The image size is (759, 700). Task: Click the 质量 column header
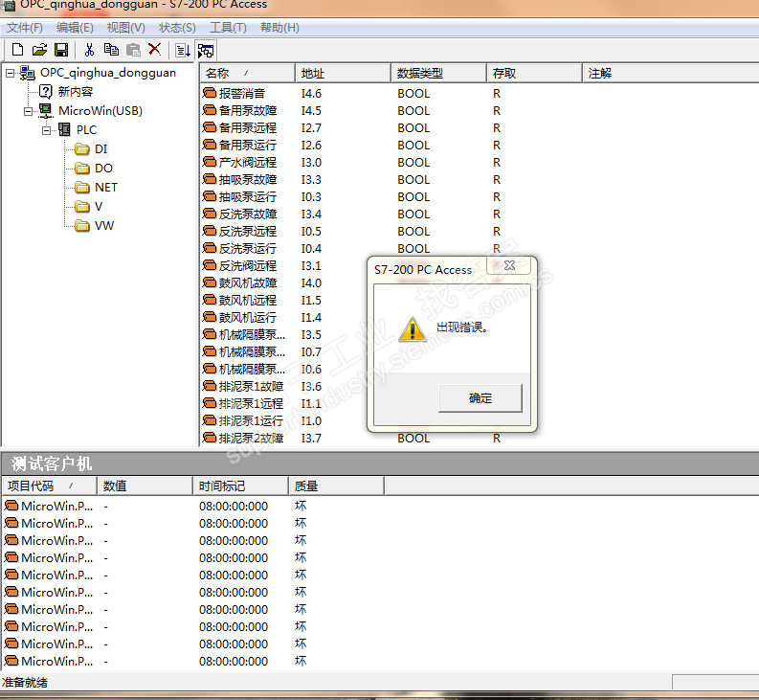tap(336, 485)
